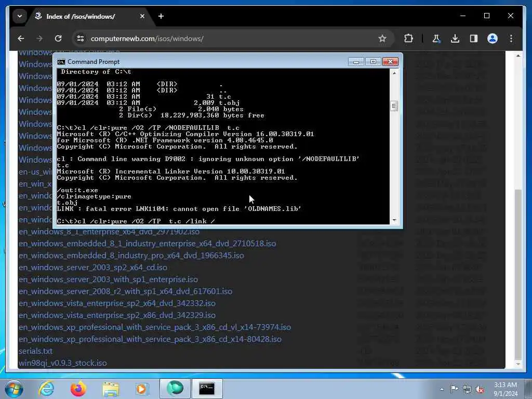The image size is (532, 399).
Task: Click Command Prompt title bar icon
Action: (61, 62)
